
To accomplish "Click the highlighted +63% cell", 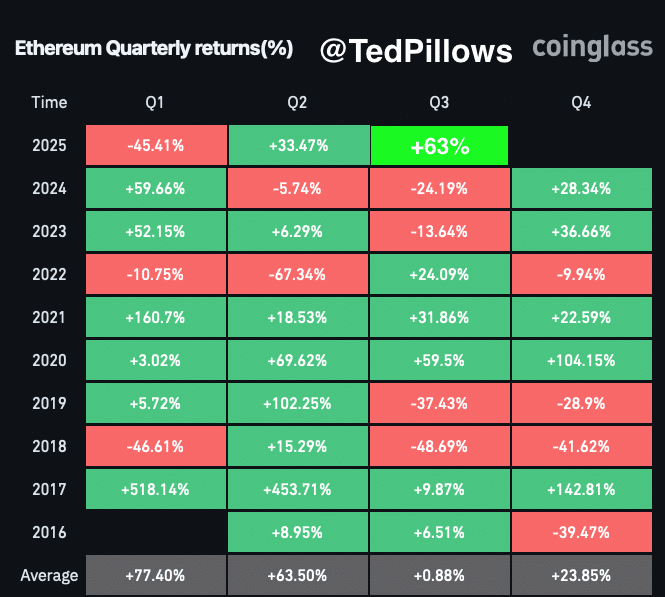I will [x=439, y=145].
